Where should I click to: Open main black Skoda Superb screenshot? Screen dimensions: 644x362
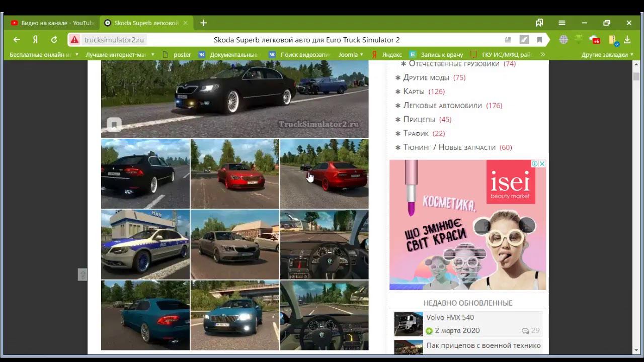click(234, 99)
